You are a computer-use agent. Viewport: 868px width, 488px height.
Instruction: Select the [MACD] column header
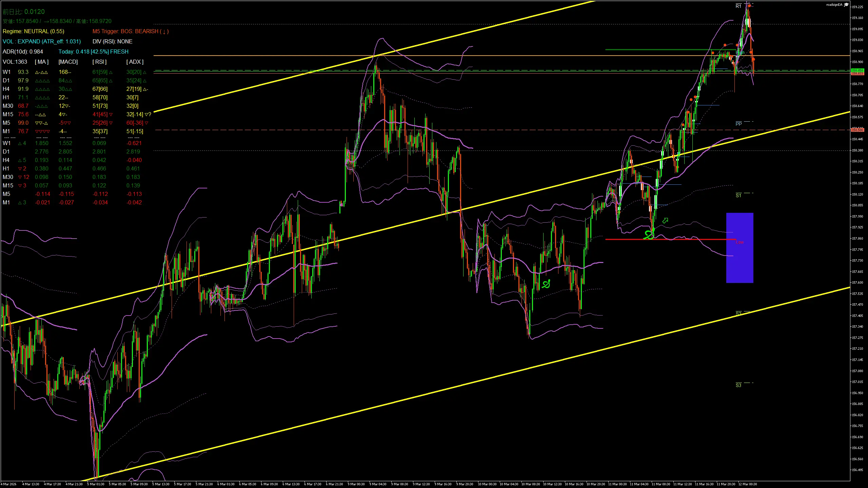(x=67, y=62)
